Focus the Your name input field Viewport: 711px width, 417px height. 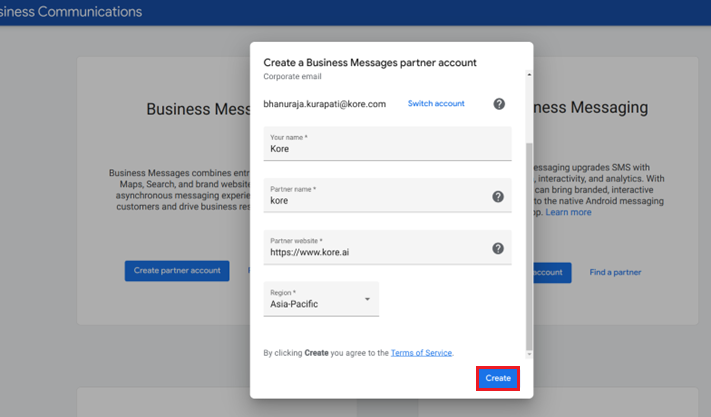[387, 144]
